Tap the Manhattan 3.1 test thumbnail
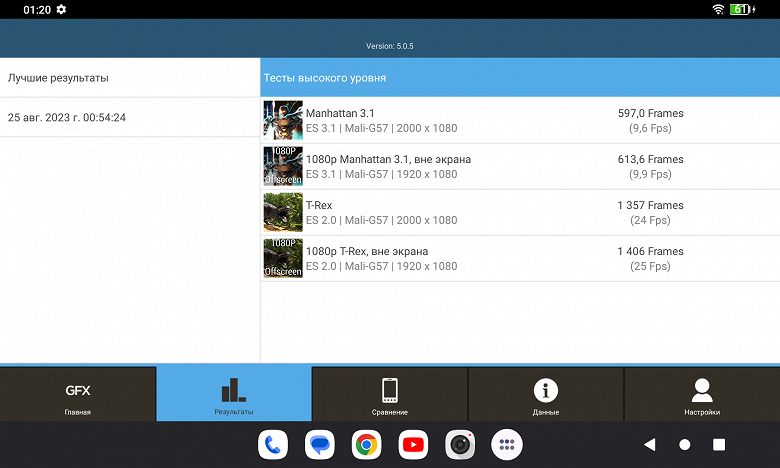Image resolution: width=780 pixels, height=468 pixels. point(283,120)
